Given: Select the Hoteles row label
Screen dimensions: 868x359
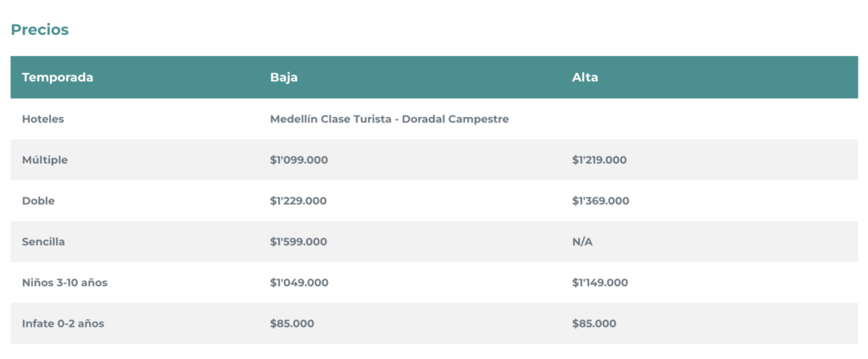Looking at the screenshot, I should 43,119.
